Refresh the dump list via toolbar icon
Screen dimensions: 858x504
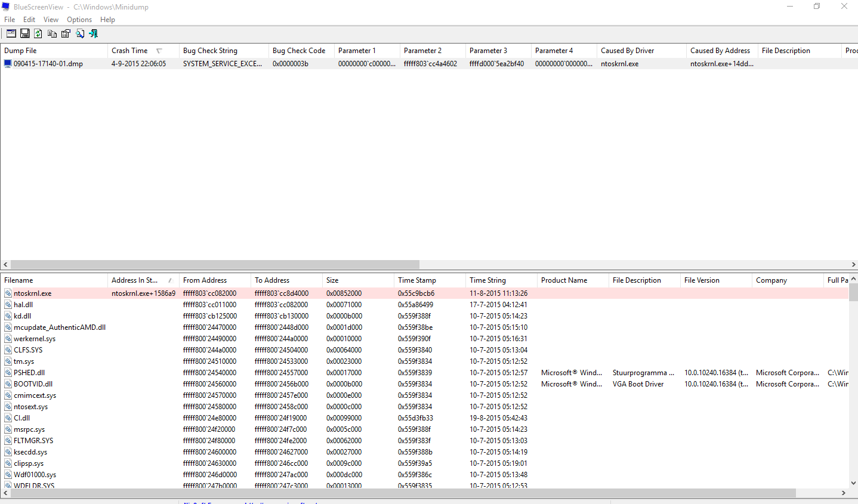click(x=38, y=34)
